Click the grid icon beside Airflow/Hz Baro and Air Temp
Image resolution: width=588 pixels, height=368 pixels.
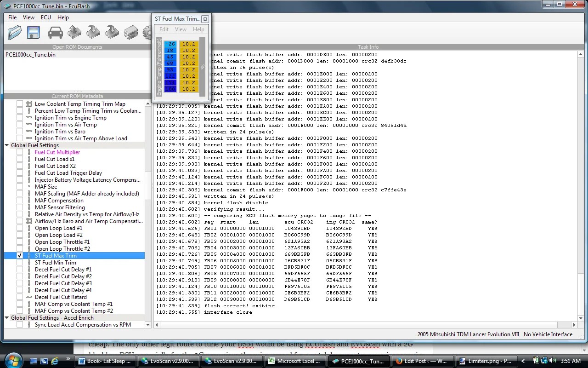pos(28,221)
